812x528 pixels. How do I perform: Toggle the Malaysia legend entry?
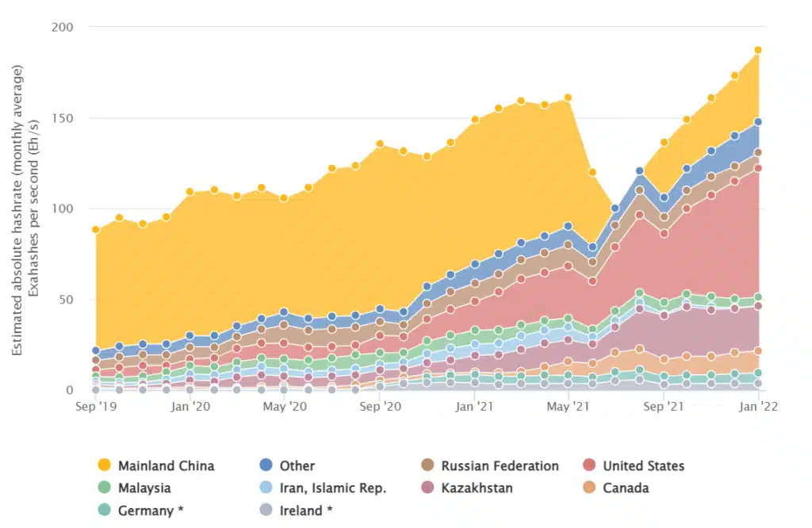[x=134, y=488]
